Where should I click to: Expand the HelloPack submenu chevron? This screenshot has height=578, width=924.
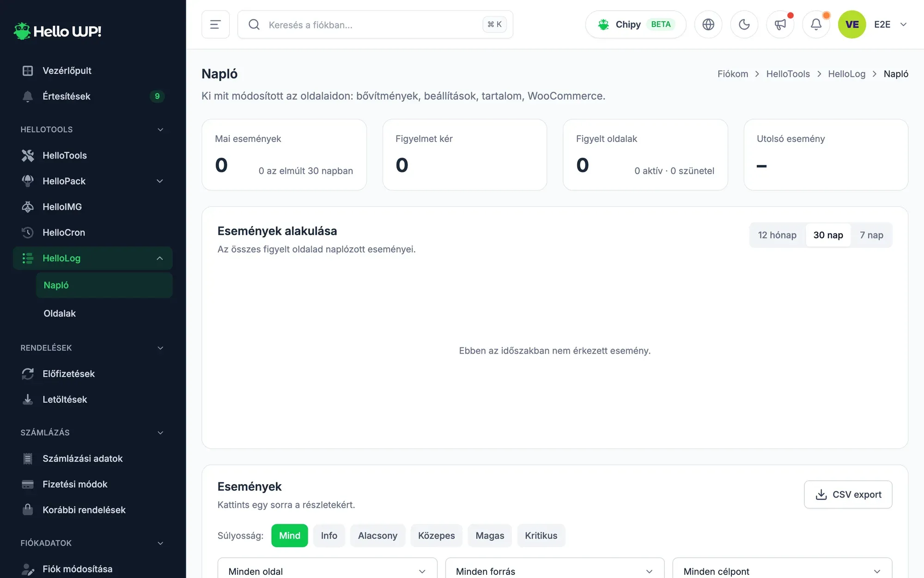tap(160, 181)
